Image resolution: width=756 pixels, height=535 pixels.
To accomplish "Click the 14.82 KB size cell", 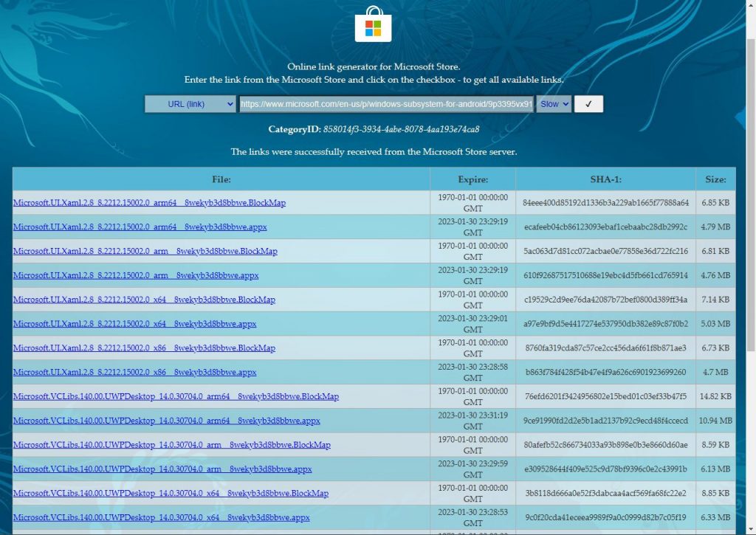I will click(715, 397).
